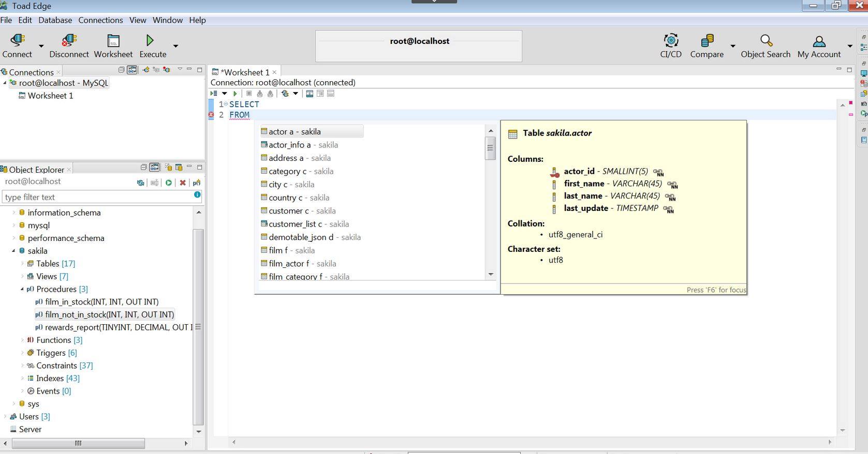Click the Connect toolbar icon
868x454 pixels.
pos(17,41)
